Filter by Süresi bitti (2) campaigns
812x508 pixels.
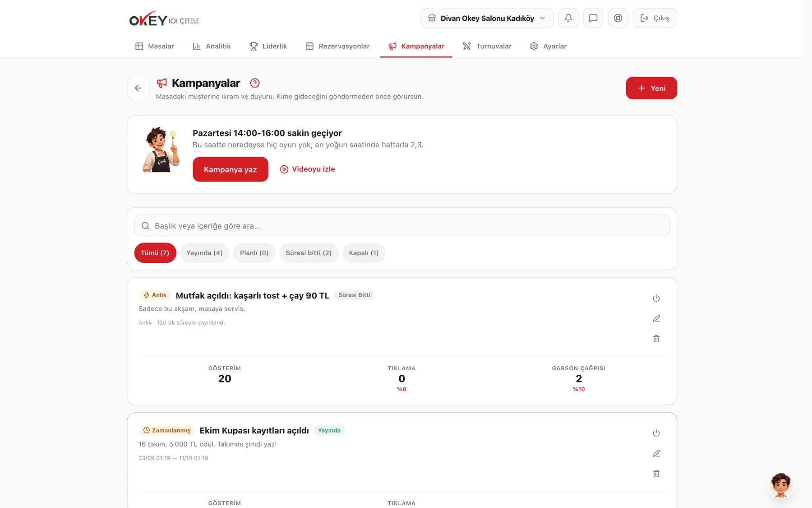click(x=309, y=253)
